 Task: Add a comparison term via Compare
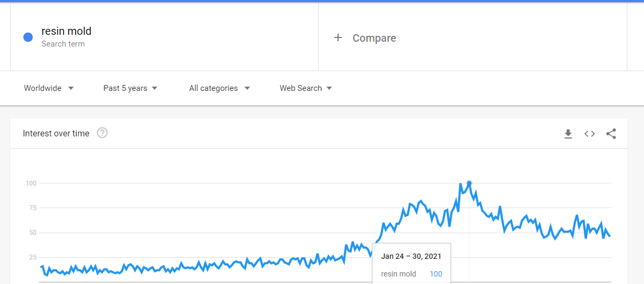(x=374, y=38)
